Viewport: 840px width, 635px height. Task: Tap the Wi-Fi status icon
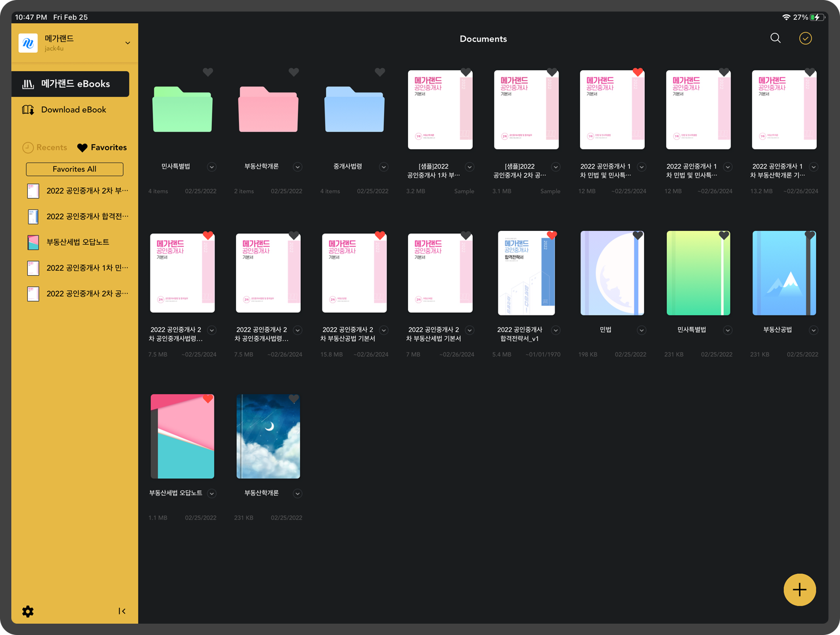tap(786, 17)
